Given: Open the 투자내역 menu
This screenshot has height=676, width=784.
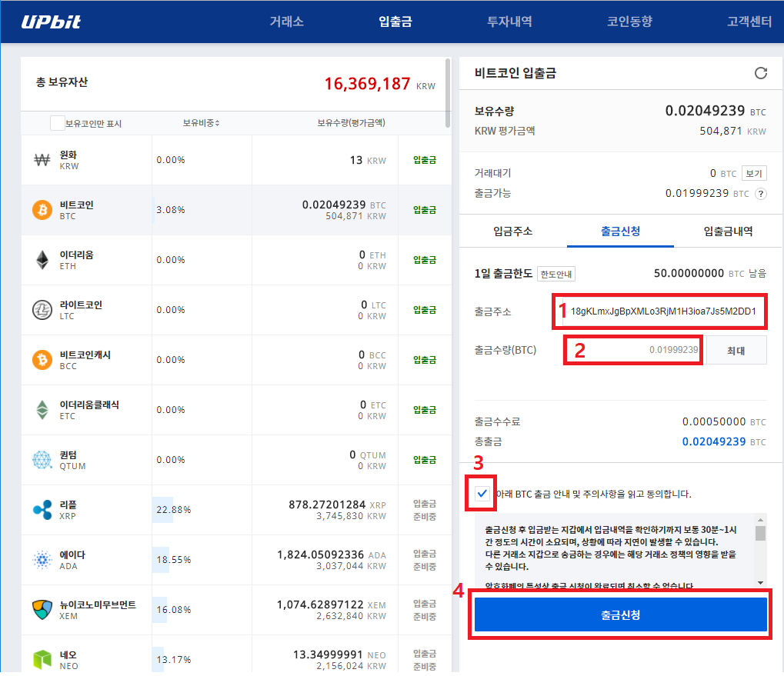Looking at the screenshot, I should [x=509, y=22].
